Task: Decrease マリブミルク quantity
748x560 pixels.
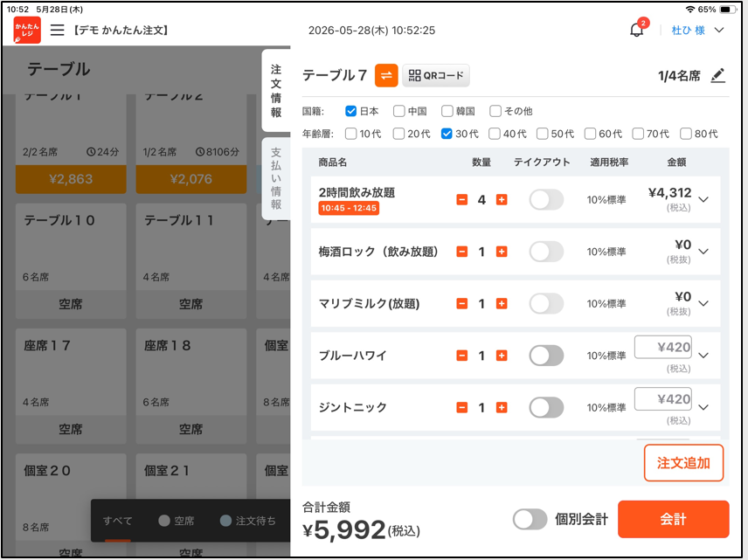Action: pyautogui.click(x=461, y=303)
